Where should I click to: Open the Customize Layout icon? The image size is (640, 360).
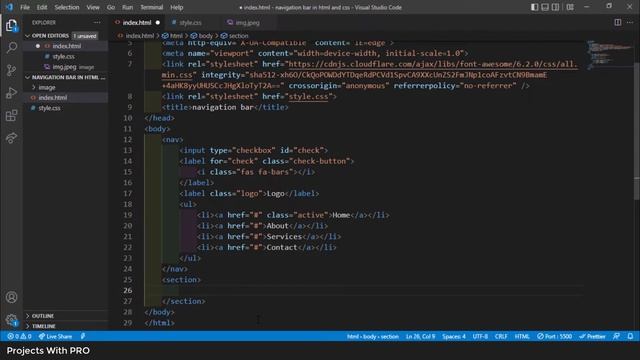pos(570,7)
